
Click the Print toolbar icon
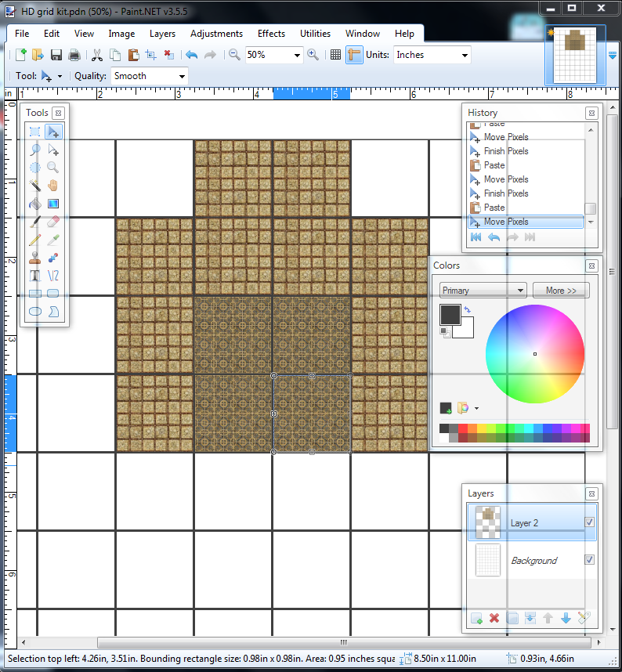(74, 55)
